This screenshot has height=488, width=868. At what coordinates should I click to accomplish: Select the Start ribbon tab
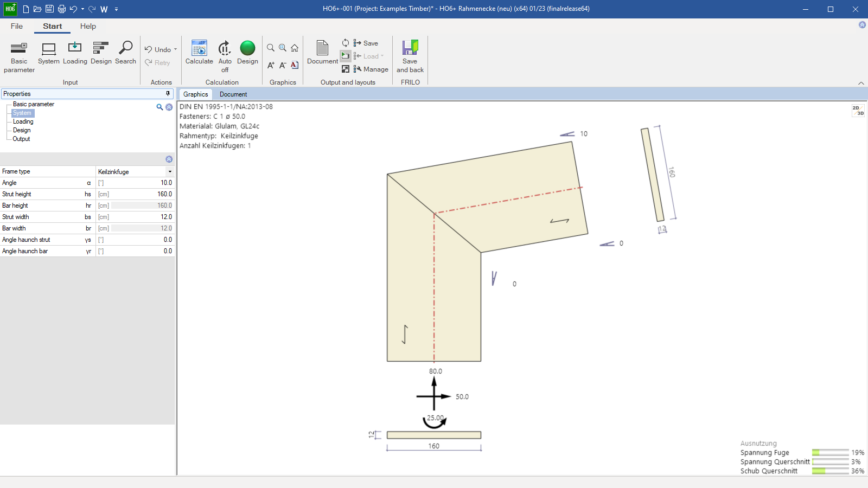click(53, 26)
